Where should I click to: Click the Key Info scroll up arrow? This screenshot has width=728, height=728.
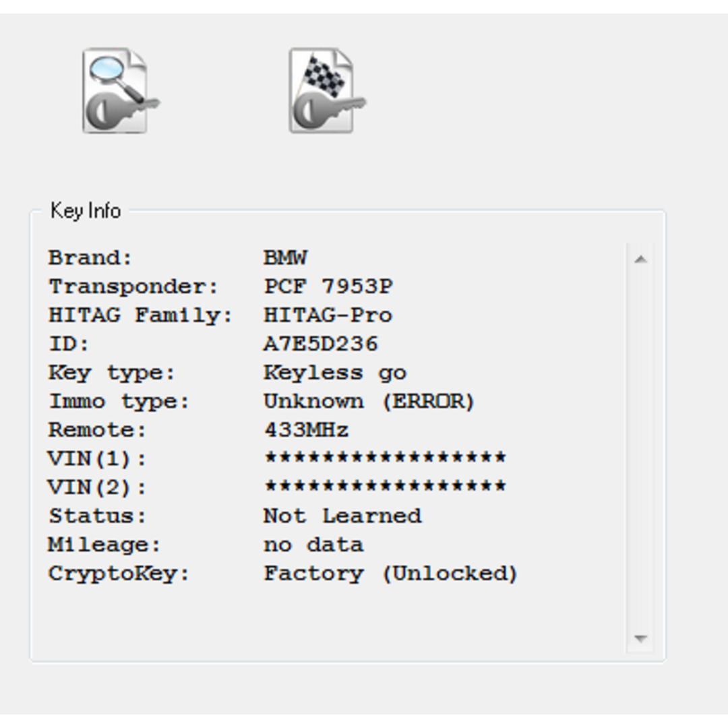(x=641, y=259)
